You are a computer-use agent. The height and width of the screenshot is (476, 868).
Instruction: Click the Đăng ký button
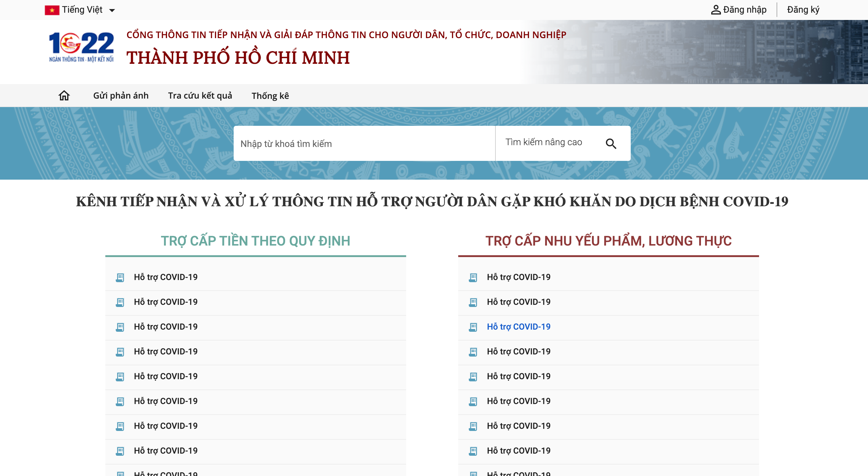[803, 9]
